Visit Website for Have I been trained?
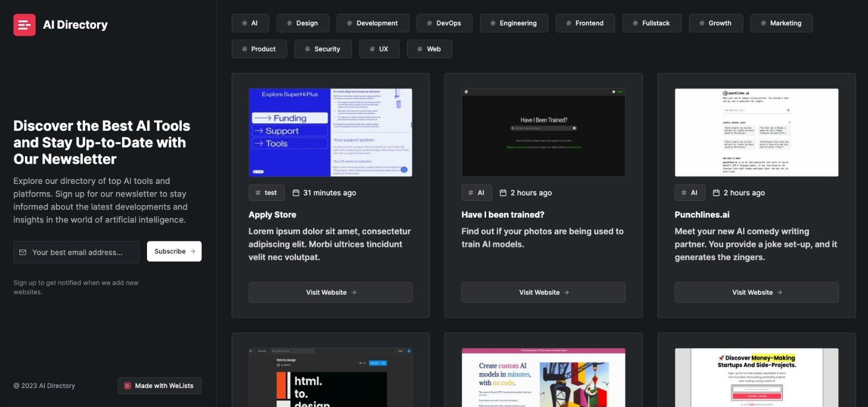Viewport: 868px width, 407px height. (x=544, y=292)
